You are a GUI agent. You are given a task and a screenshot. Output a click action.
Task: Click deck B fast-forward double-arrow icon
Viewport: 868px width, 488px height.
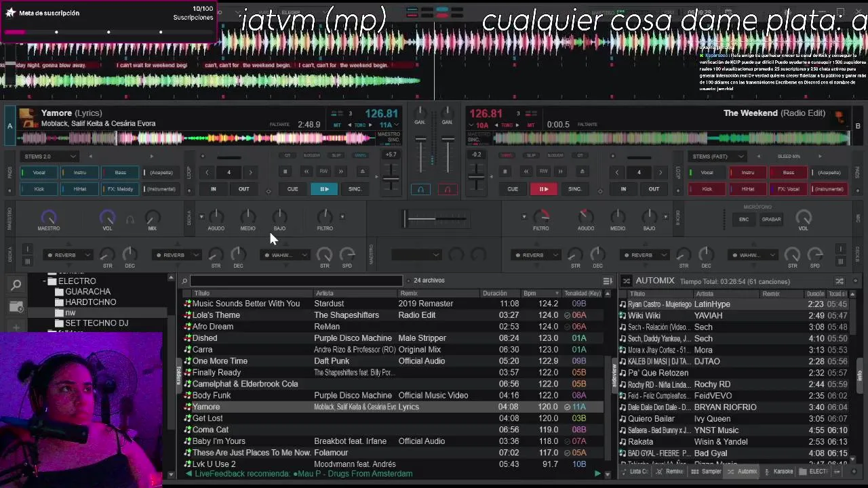(x=561, y=171)
